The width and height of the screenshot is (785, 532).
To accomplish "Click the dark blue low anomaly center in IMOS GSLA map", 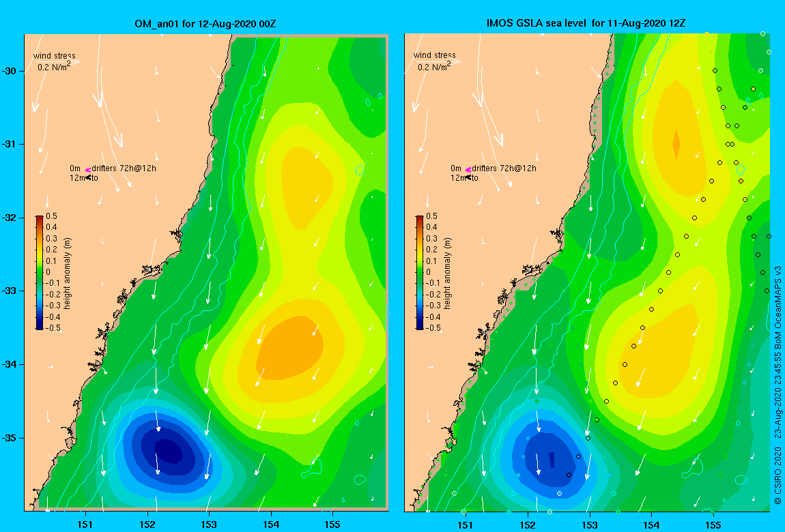I will [x=552, y=459].
